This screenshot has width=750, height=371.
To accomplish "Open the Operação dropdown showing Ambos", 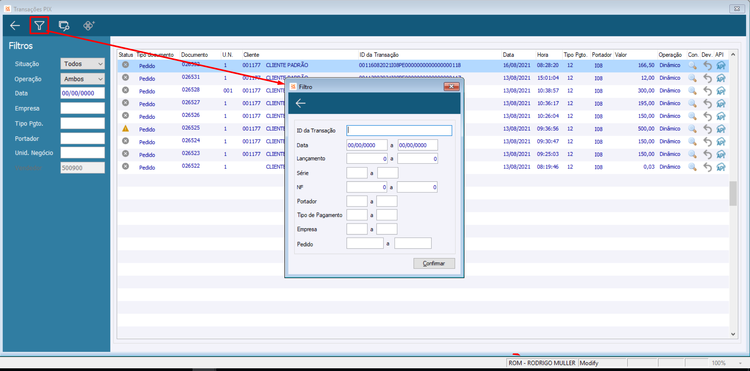I will tap(82, 79).
